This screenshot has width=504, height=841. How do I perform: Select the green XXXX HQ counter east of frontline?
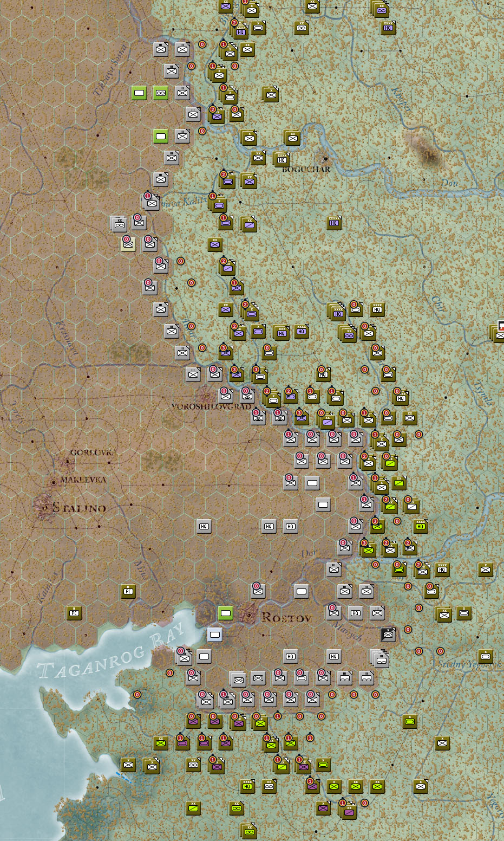[x=421, y=526]
